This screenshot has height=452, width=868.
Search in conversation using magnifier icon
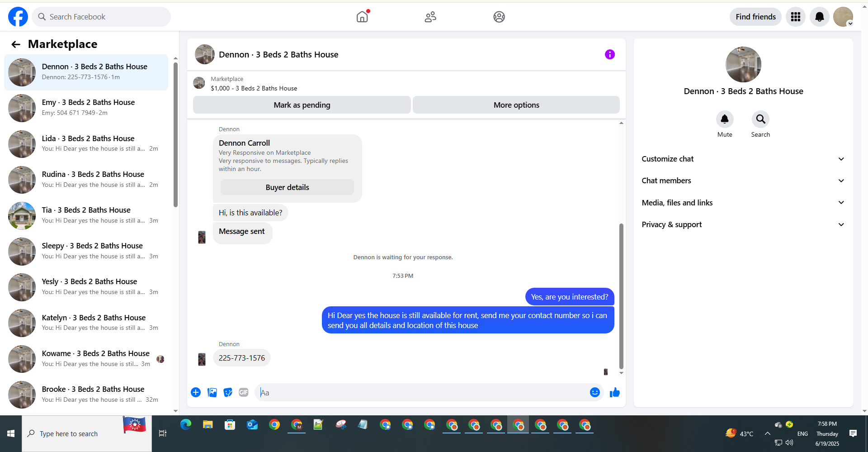[x=760, y=119]
